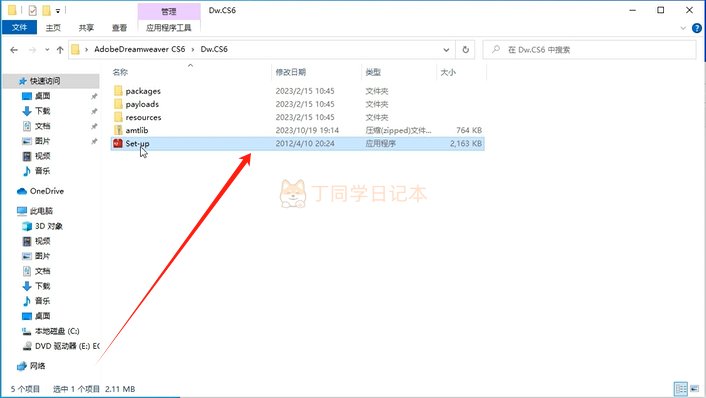Select 网络 in navigation pane

point(37,366)
